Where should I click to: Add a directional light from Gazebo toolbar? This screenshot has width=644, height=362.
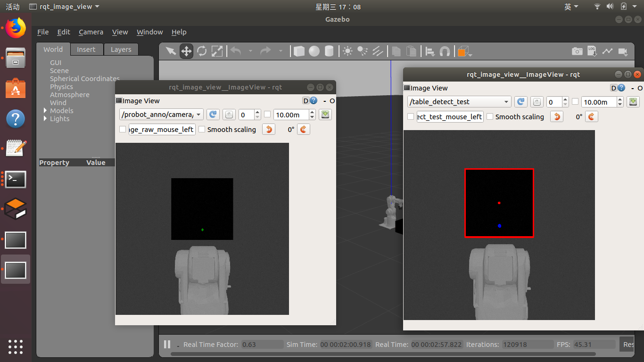pyautogui.click(x=378, y=51)
